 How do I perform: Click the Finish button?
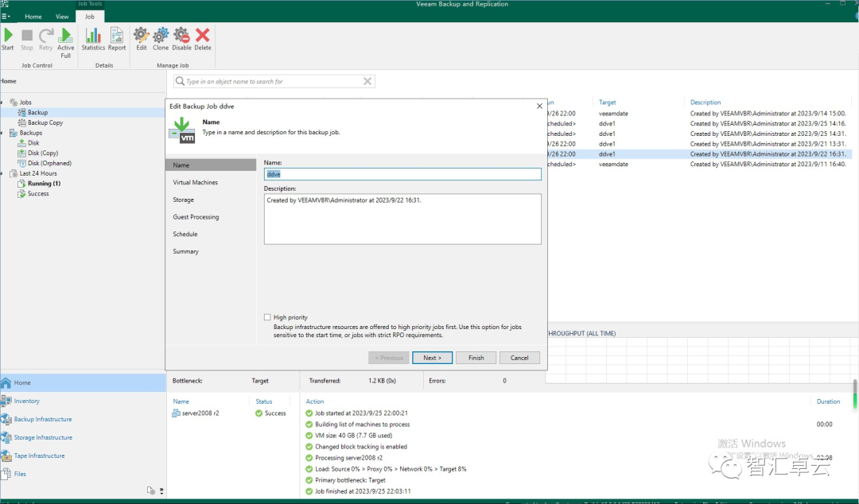(x=476, y=358)
